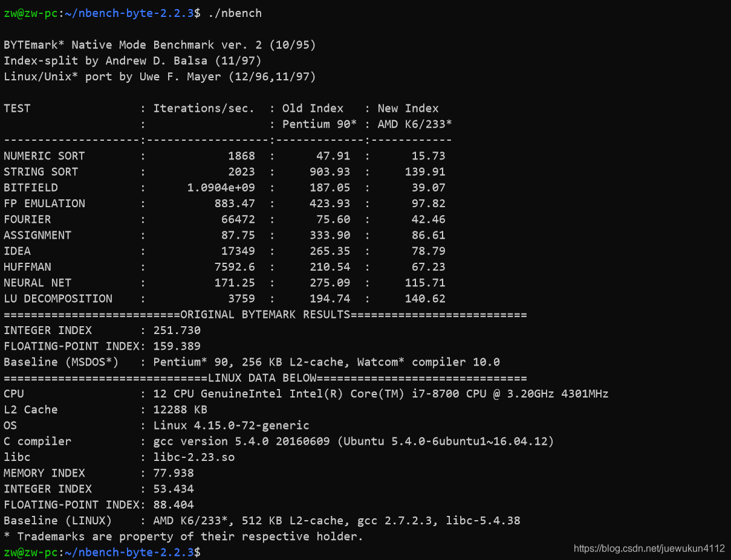The height and width of the screenshot is (560, 731).
Task: Click the LINUX DATA BELOW heading
Action: (262, 378)
